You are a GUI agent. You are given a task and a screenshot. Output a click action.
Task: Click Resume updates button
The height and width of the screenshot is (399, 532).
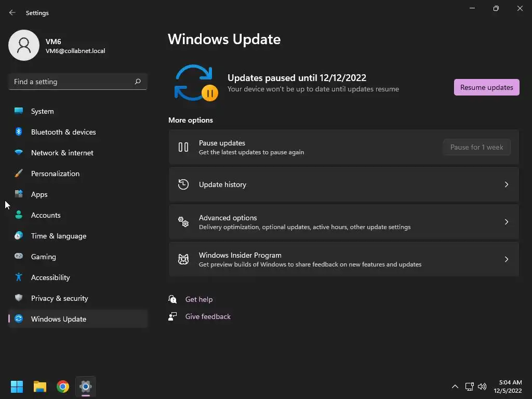point(486,87)
